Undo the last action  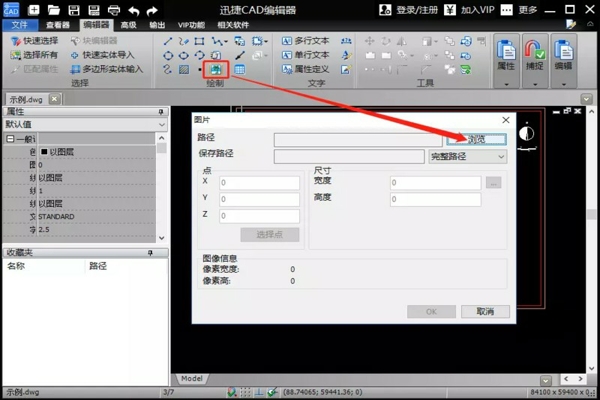coord(134,10)
